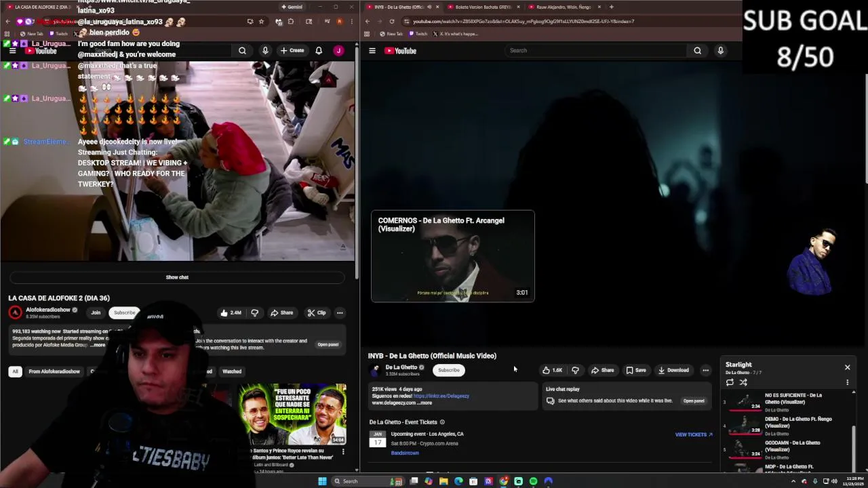Click Join button for Alofokeradioshow
Screen dimensions: 868x488
[96, 312]
